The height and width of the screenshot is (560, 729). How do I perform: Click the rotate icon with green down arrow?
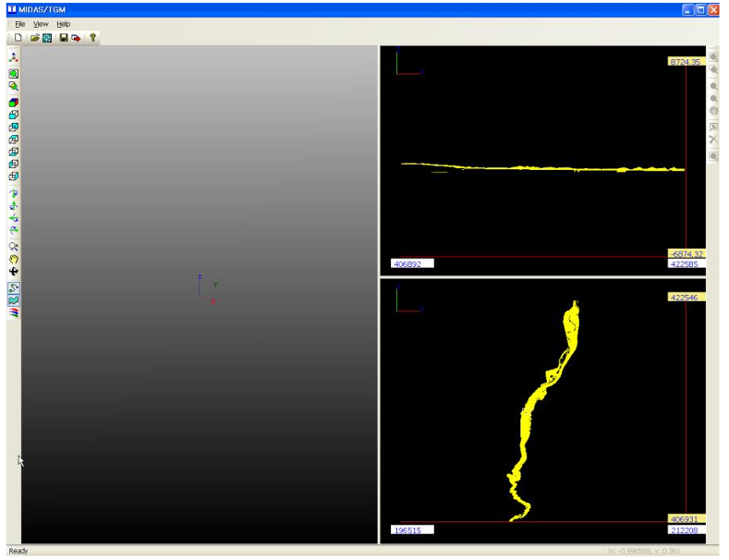(x=14, y=193)
